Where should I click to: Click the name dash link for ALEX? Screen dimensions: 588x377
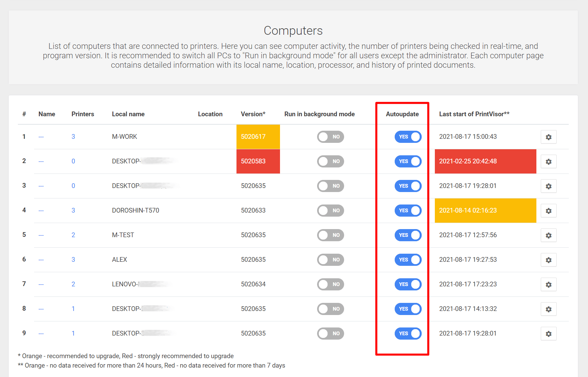pos(41,260)
